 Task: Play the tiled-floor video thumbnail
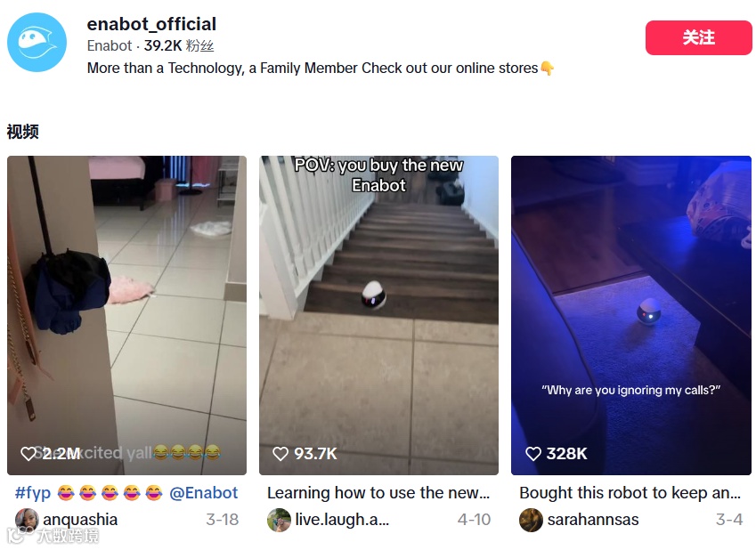point(126,315)
